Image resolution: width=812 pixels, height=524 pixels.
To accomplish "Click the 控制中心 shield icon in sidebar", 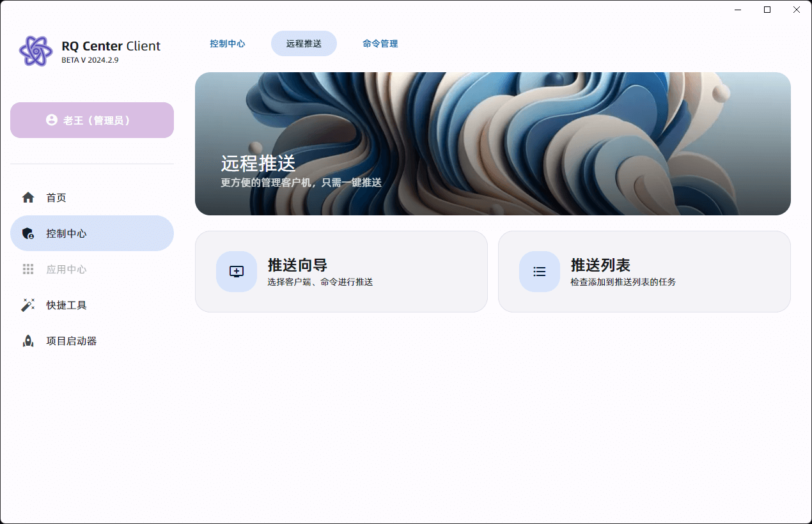I will [28, 233].
